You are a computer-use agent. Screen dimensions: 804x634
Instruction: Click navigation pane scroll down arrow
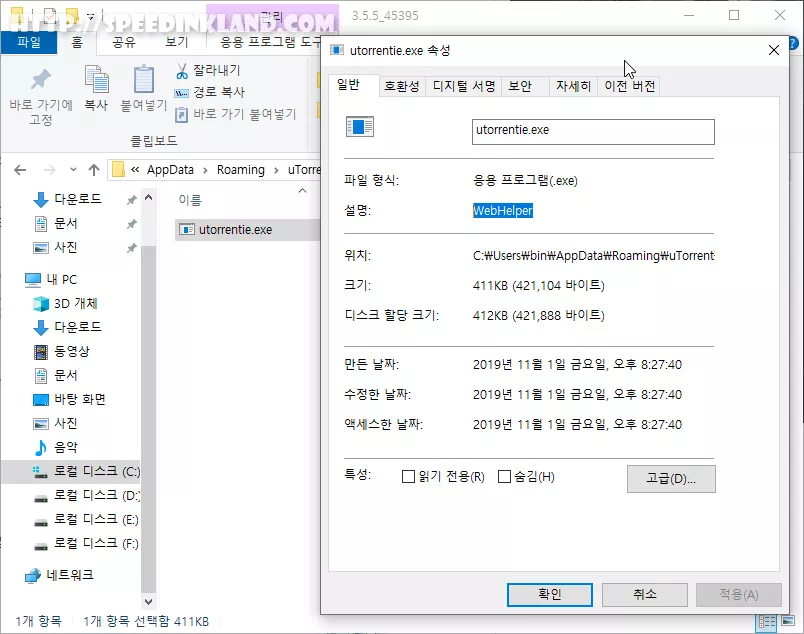(x=148, y=602)
